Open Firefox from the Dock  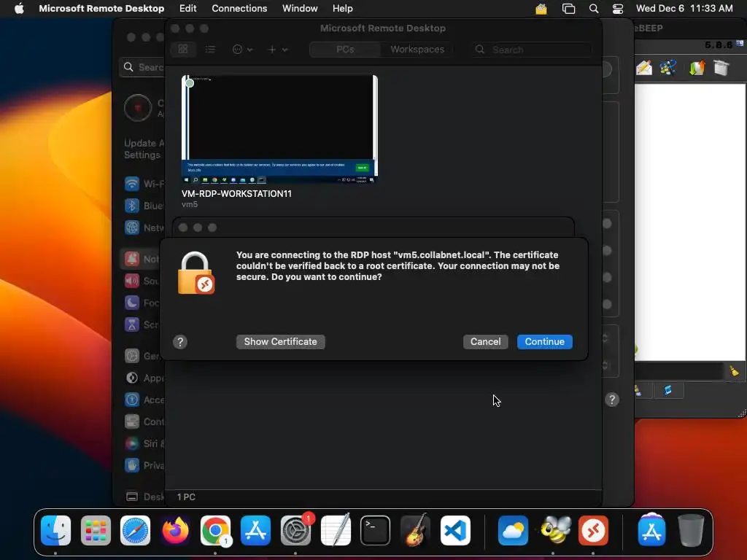175,530
